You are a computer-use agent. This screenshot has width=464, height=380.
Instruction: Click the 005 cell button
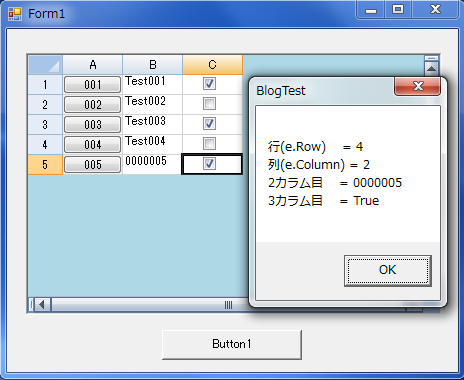92,165
